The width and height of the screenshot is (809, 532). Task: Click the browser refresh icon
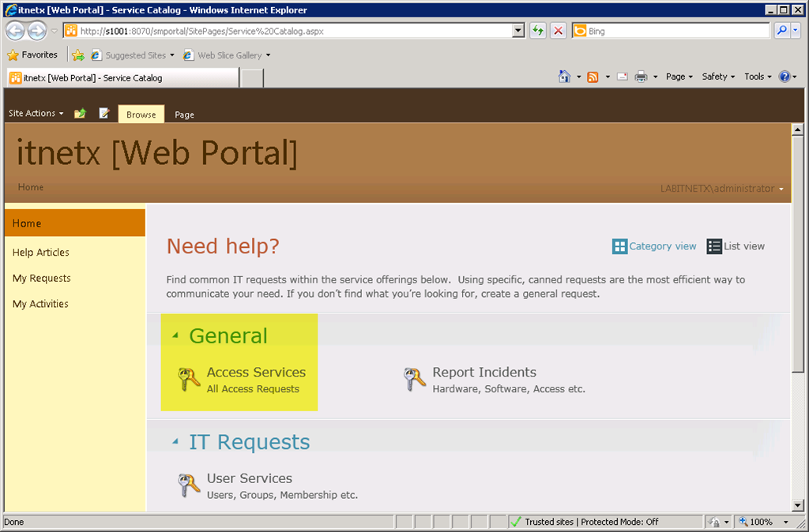538,31
